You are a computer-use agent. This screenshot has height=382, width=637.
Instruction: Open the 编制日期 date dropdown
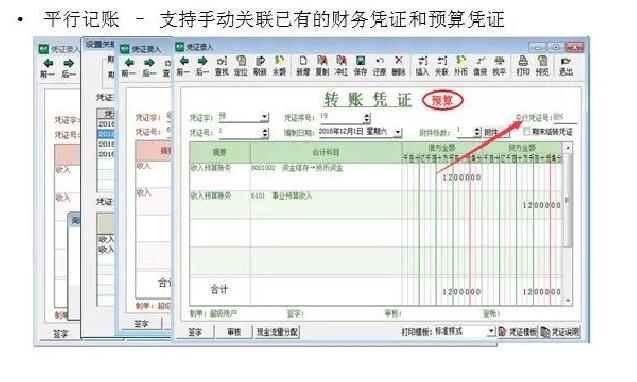click(x=398, y=132)
